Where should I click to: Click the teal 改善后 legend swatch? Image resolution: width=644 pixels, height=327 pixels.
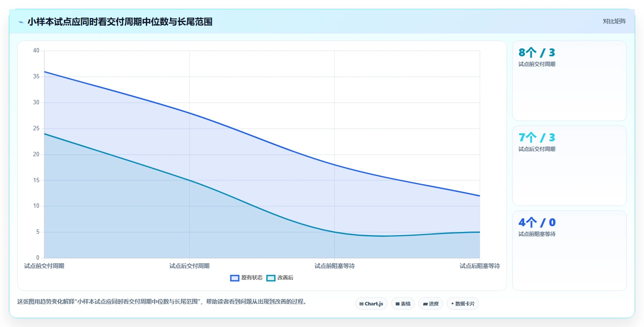tap(271, 278)
